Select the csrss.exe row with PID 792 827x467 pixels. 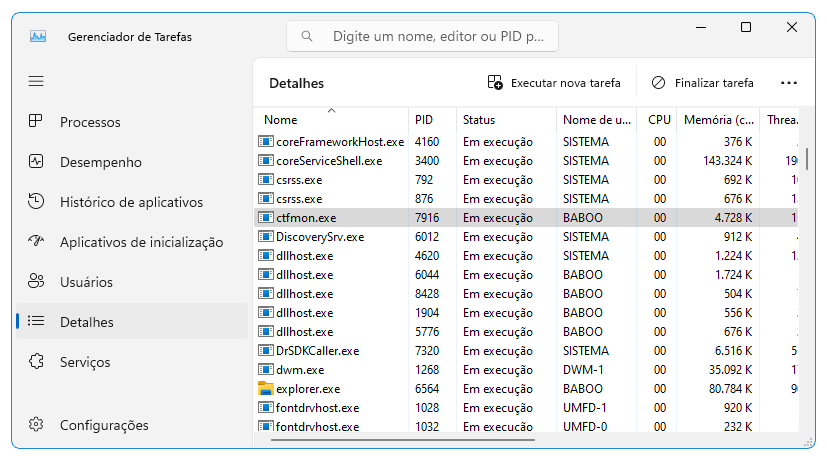[x=526, y=179]
